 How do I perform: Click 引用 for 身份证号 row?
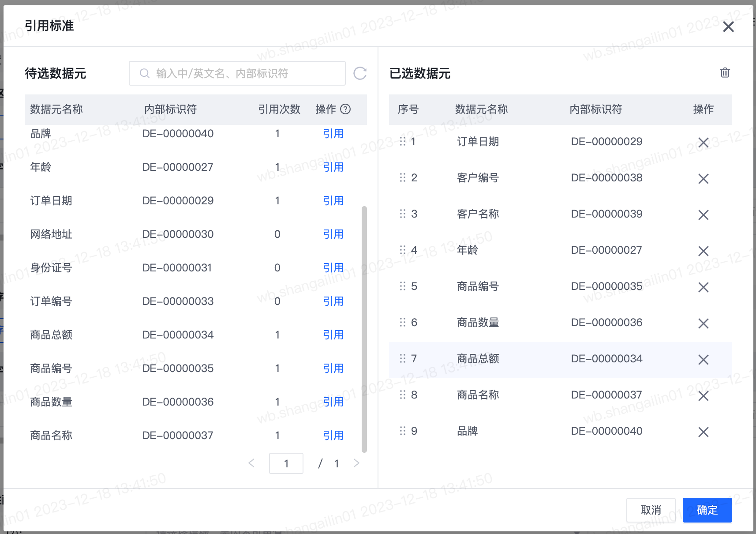(x=333, y=267)
